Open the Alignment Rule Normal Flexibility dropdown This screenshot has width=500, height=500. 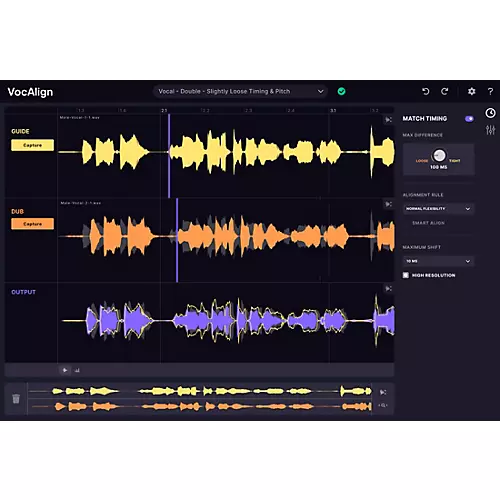coord(438,209)
